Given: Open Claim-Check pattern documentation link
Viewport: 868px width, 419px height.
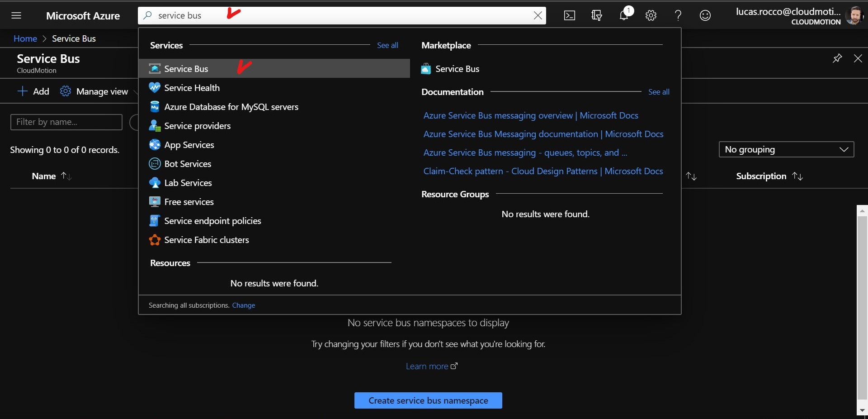Looking at the screenshot, I should (543, 171).
